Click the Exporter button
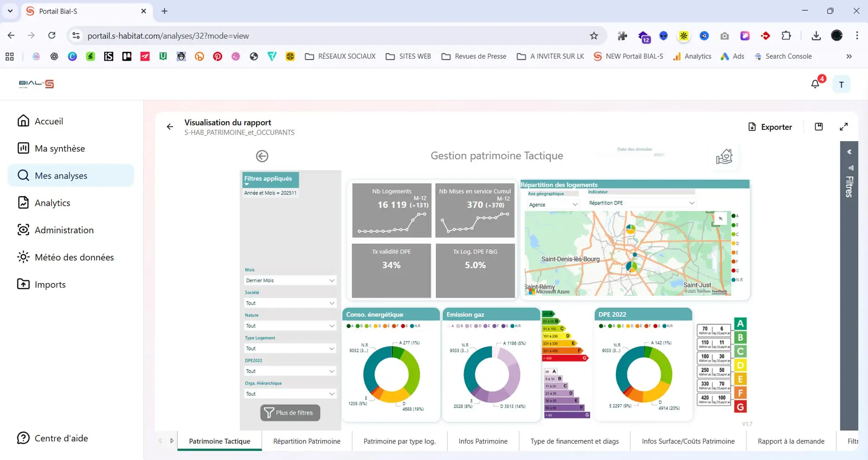This screenshot has height=460, width=868. click(770, 127)
